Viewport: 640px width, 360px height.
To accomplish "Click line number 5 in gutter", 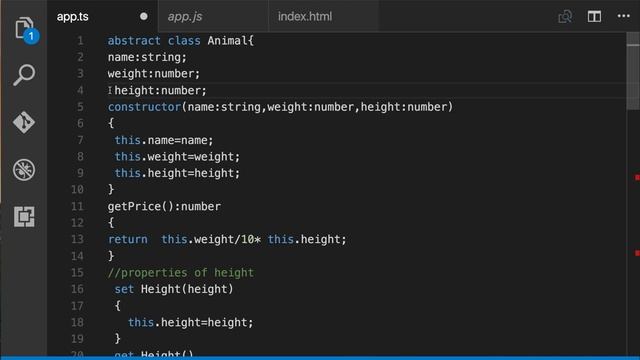I will [80, 107].
